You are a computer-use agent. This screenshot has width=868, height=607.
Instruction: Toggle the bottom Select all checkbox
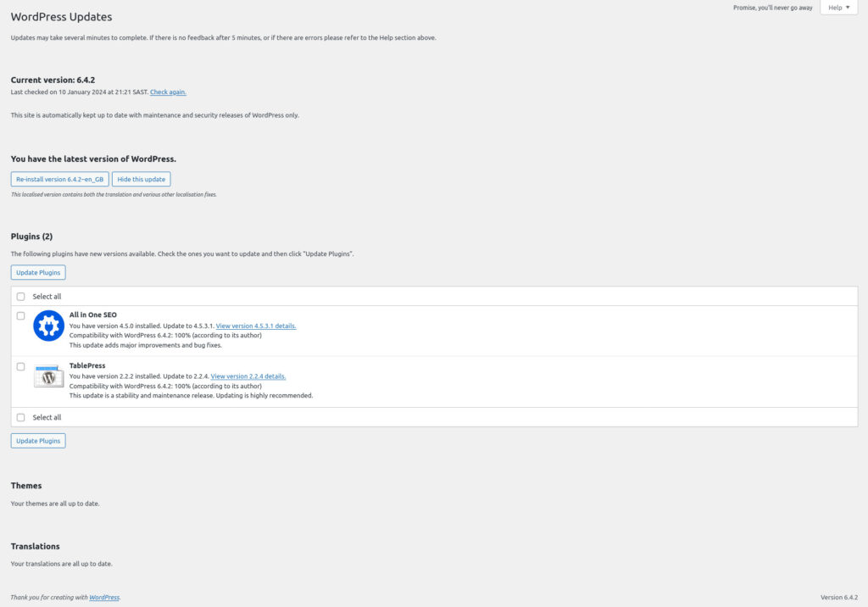click(x=20, y=416)
